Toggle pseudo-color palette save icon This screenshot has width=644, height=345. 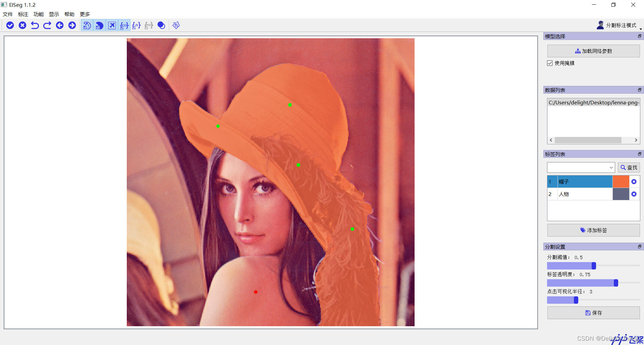click(x=87, y=26)
